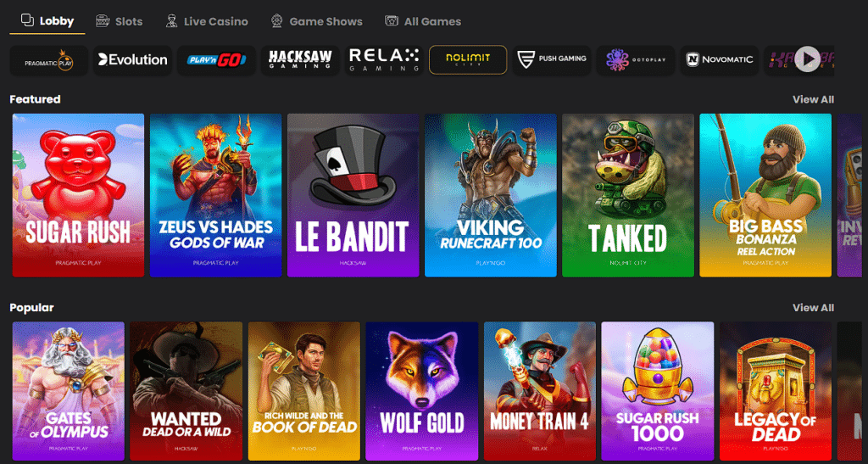Screen dimensions: 868x464
Task: View All in the Popular section
Action: click(813, 308)
